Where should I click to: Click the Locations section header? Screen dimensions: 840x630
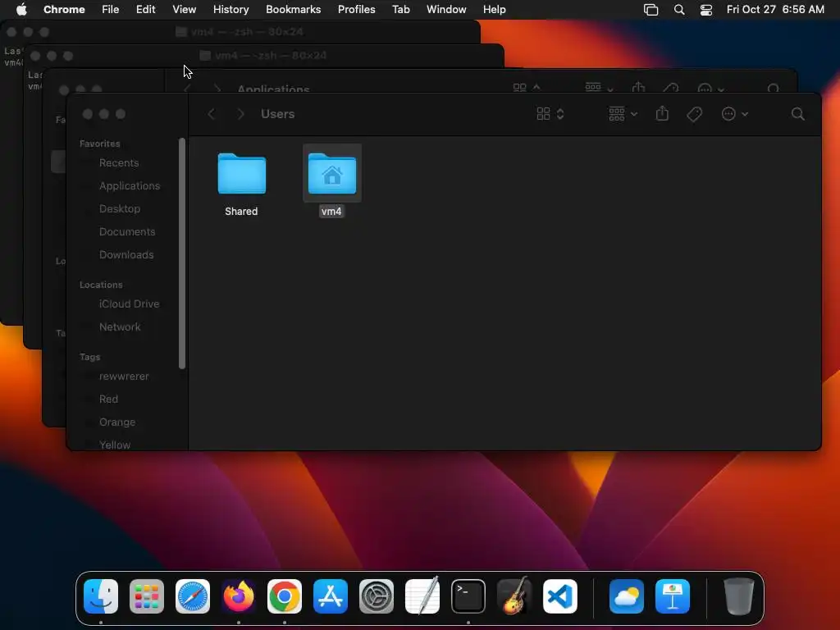tap(101, 285)
